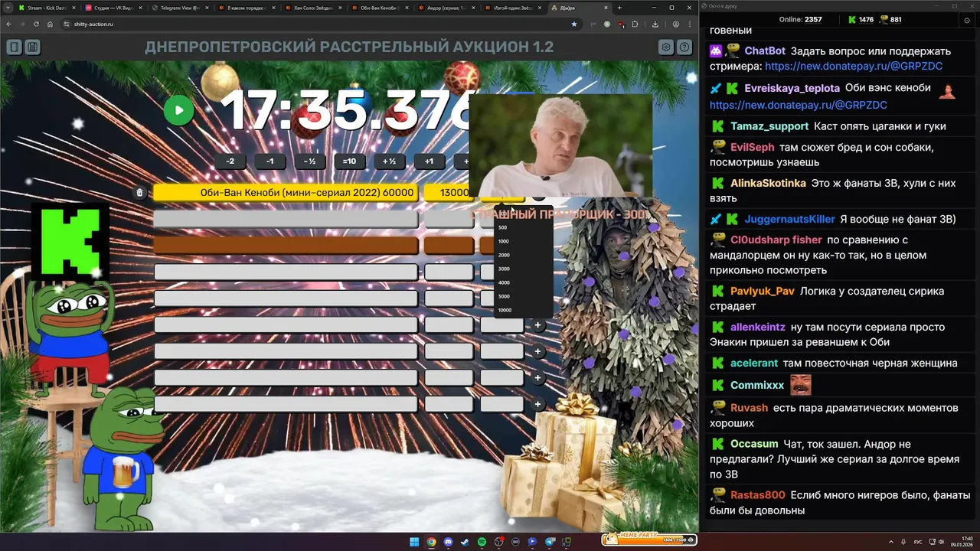The width and height of the screenshot is (980, 551).
Task: Click the brown highlighted lot name field
Action: pyautogui.click(x=286, y=246)
